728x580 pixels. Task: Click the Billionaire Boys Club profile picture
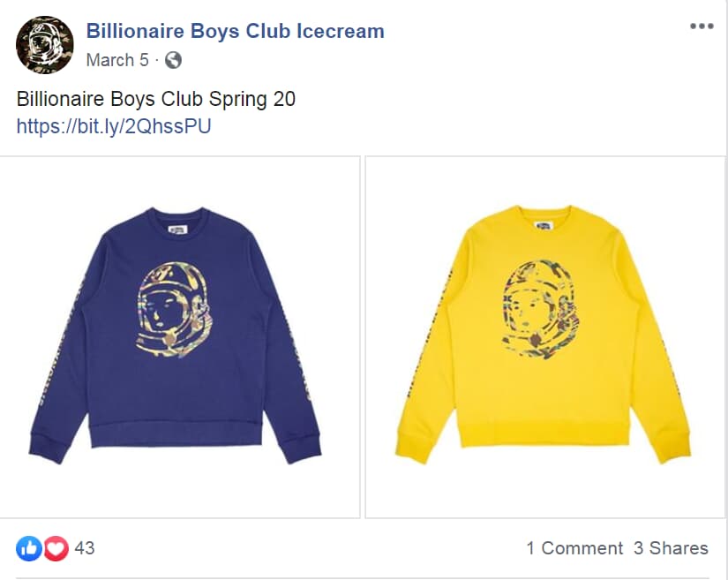[x=45, y=45]
